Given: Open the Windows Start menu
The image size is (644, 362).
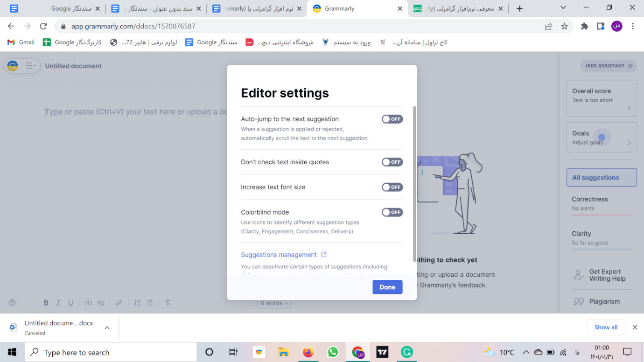Looking at the screenshot, I should [12, 352].
